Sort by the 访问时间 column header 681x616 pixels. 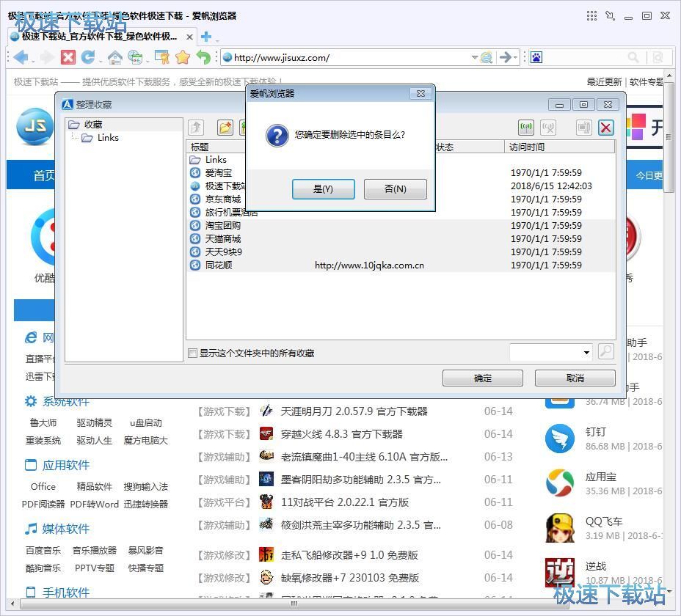[559, 147]
